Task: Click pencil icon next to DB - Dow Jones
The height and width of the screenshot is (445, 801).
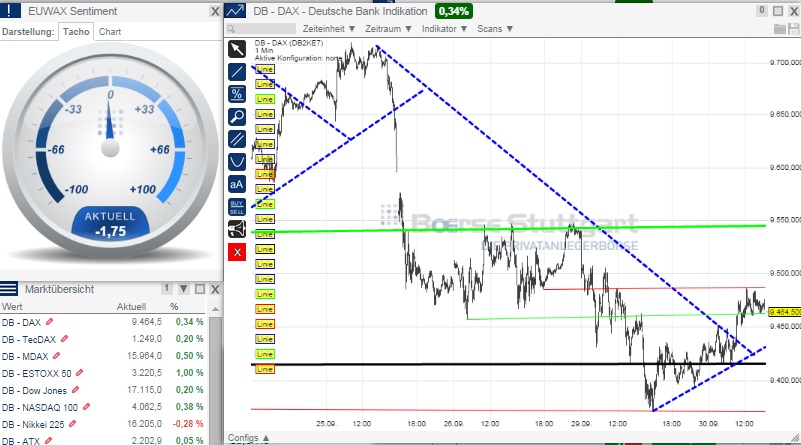Action: coord(76,390)
